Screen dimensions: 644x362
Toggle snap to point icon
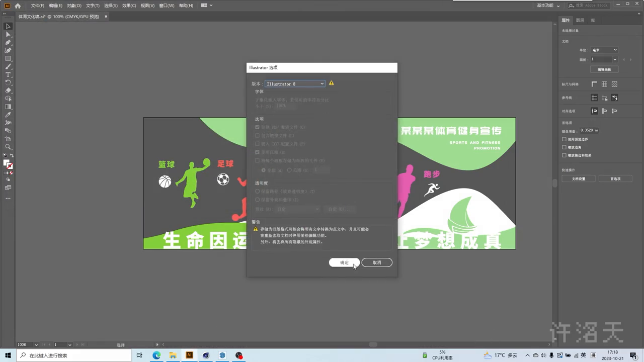click(594, 111)
